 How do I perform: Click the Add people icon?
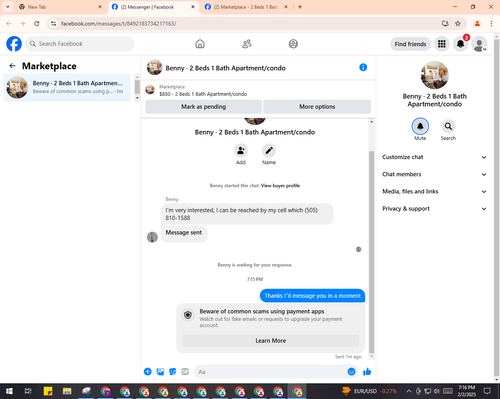[241, 151]
